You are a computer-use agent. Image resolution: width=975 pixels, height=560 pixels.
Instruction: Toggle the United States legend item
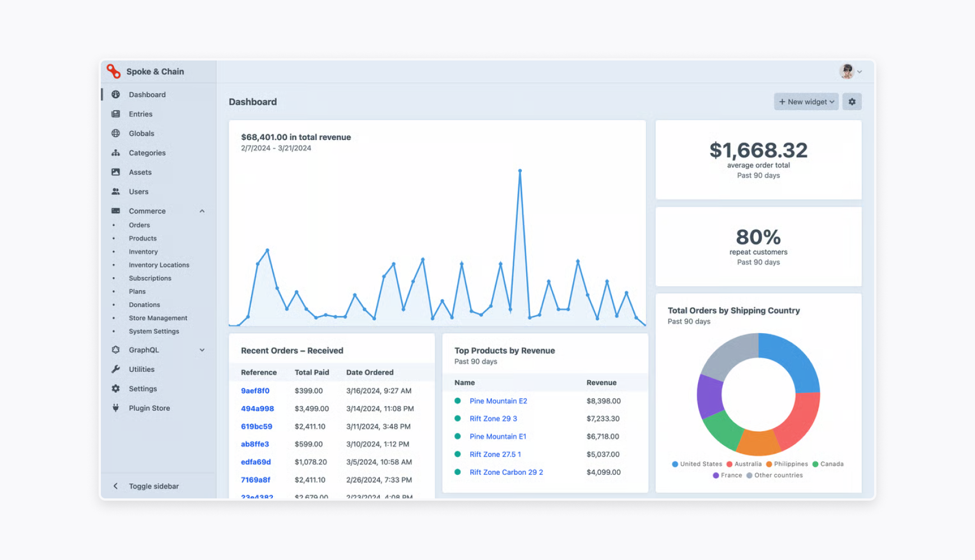(697, 464)
